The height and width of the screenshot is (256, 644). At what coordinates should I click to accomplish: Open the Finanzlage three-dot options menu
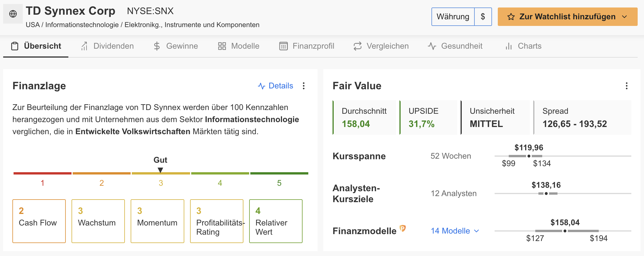click(x=304, y=86)
